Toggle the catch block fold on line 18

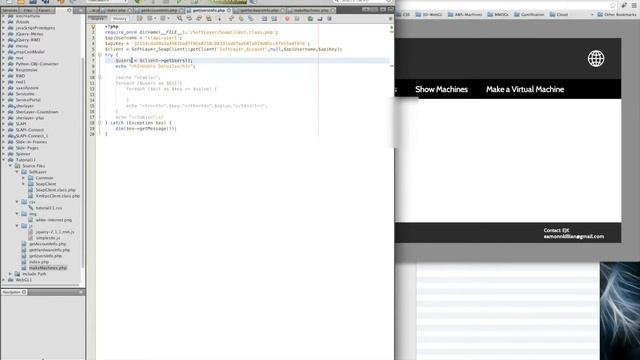point(100,122)
